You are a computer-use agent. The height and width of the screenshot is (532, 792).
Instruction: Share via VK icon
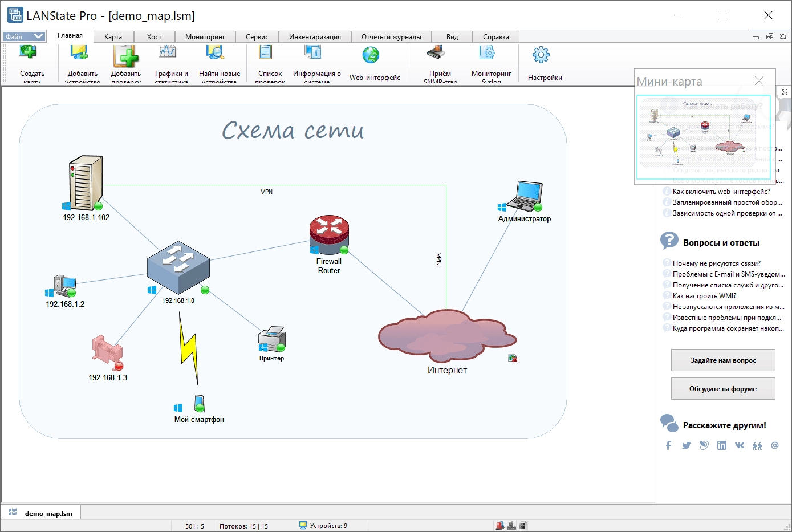pos(740,445)
